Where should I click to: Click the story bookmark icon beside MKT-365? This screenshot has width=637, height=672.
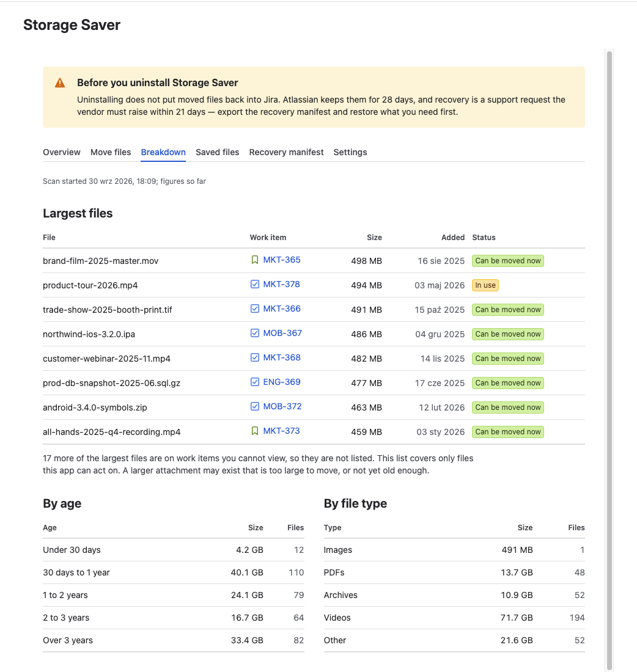(255, 260)
